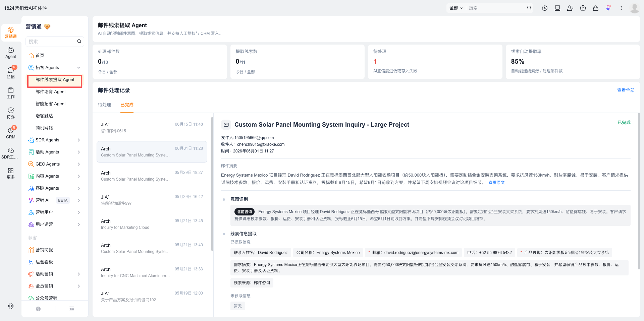
Task: Select Arch email dated 05月21日 13:40
Action: click(x=152, y=248)
